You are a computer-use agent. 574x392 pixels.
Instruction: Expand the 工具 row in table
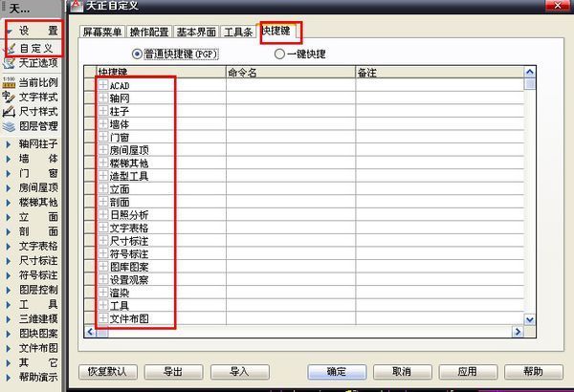pyautogui.click(x=103, y=305)
